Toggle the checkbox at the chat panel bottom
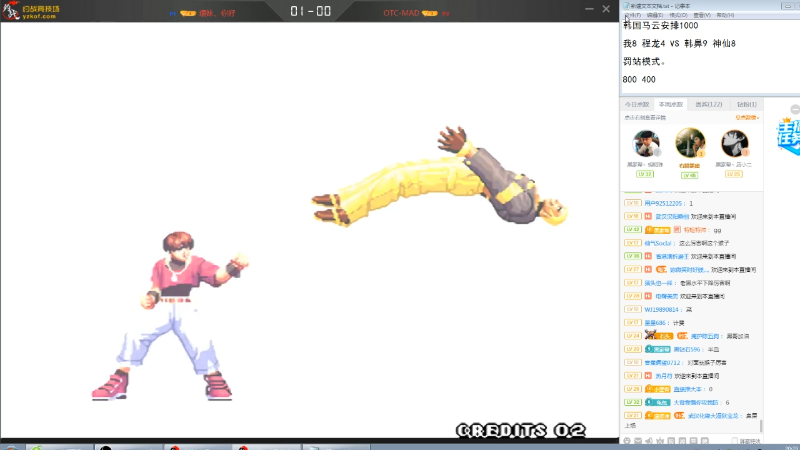This screenshot has height=450, width=800. click(735, 441)
